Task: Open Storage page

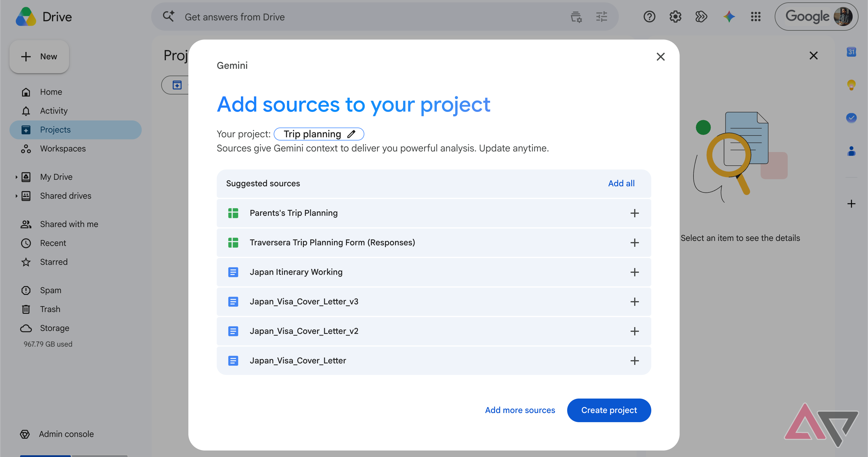Action: tap(76, 328)
